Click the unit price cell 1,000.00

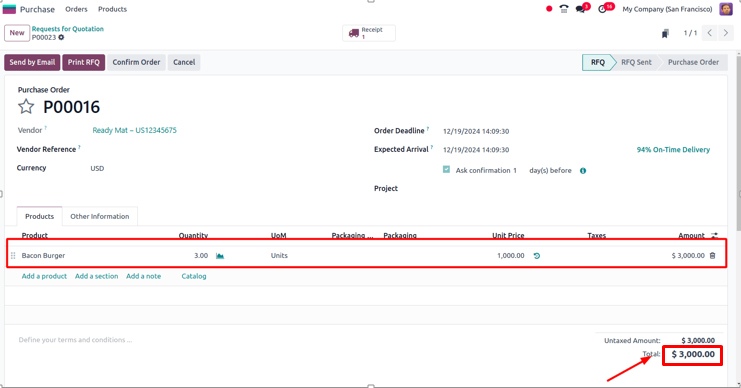pos(510,256)
